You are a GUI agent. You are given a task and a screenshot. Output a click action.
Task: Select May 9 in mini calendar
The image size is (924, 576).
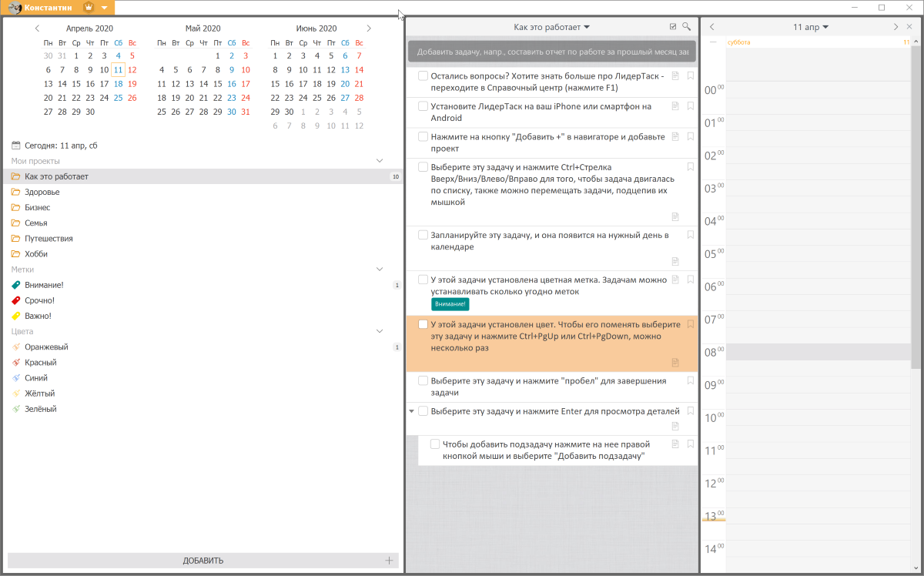click(x=232, y=70)
